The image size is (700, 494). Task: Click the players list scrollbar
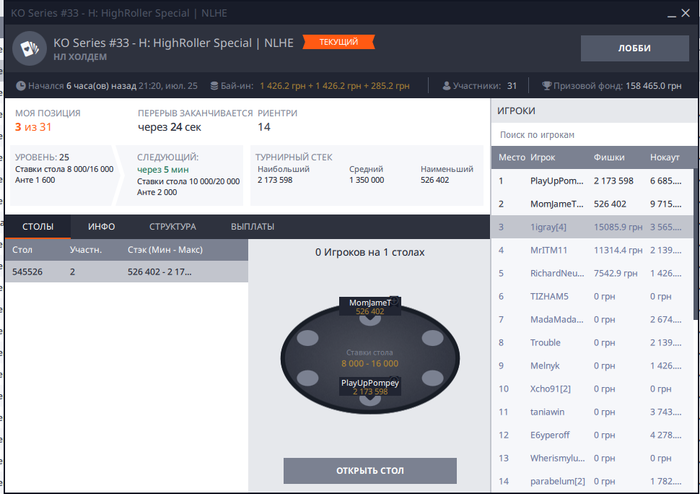point(695,244)
